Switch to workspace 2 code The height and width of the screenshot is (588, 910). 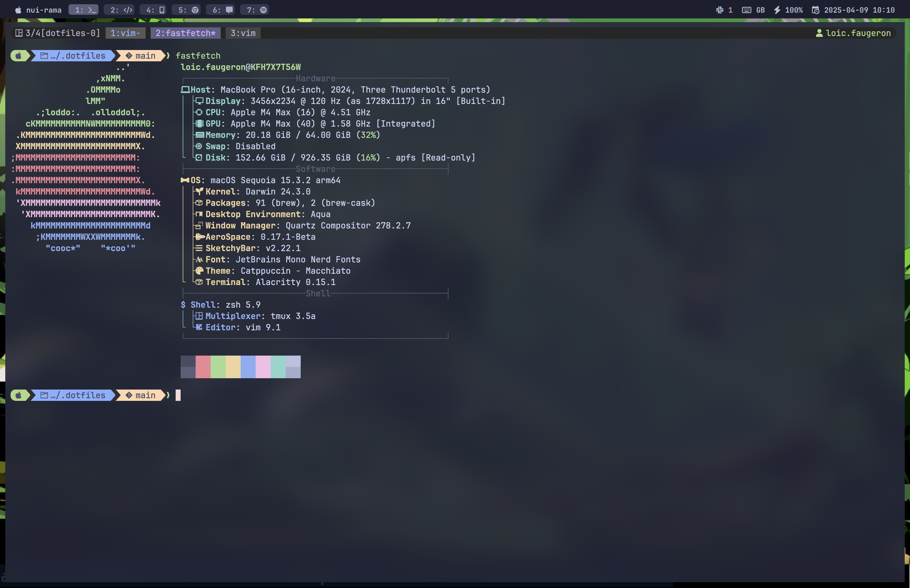tap(119, 10)
